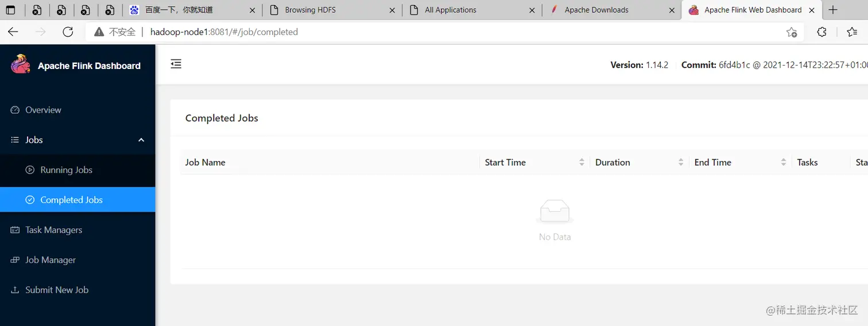Collapse the sidebar with the fold icon

[176, 64]
